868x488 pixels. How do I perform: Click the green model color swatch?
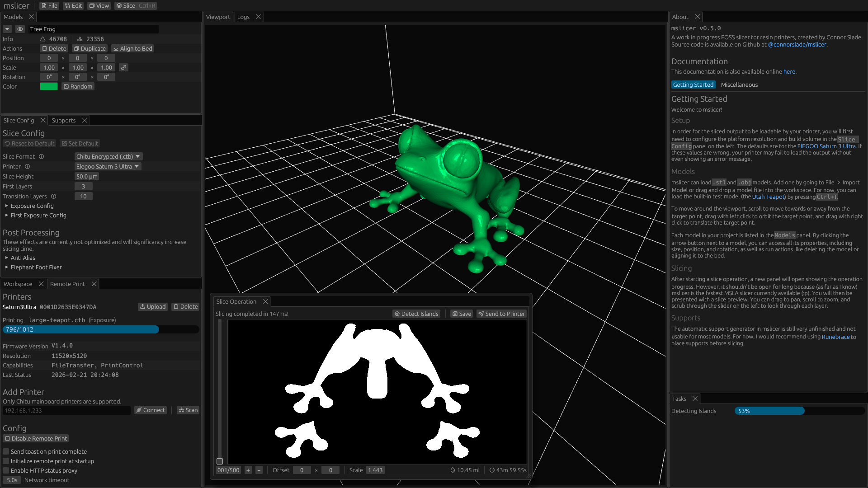[49, 86]
